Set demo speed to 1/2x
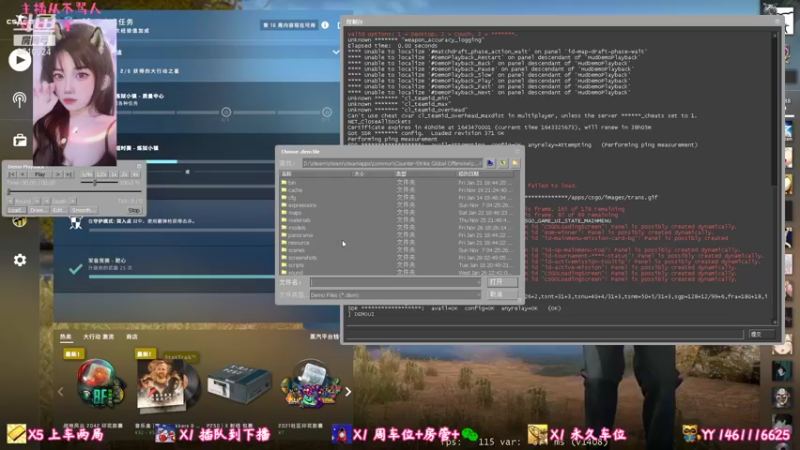800x450 pixels. coord(102,174)
